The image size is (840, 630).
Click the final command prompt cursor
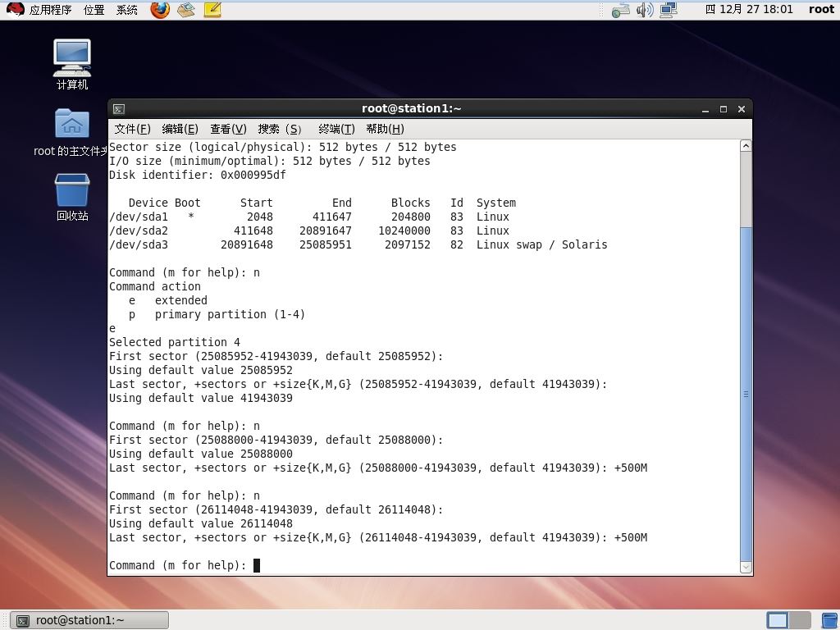tap(257, 565)
